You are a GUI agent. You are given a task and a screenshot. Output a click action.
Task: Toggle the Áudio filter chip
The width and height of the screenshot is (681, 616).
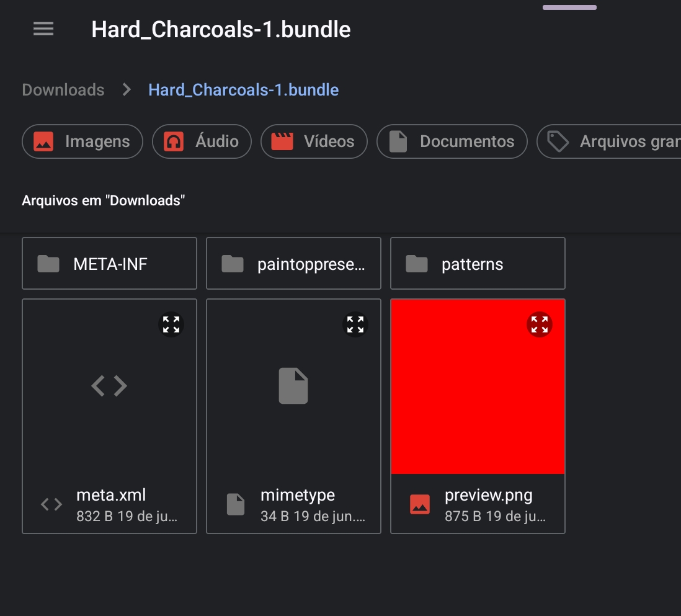click(202, 141)
